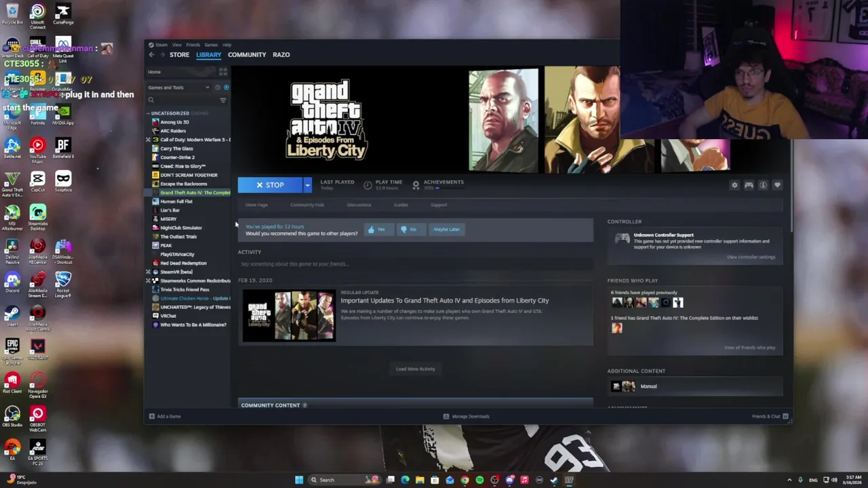
Task: Open the game's Store Page link
Action: click(x=256, y=205)
